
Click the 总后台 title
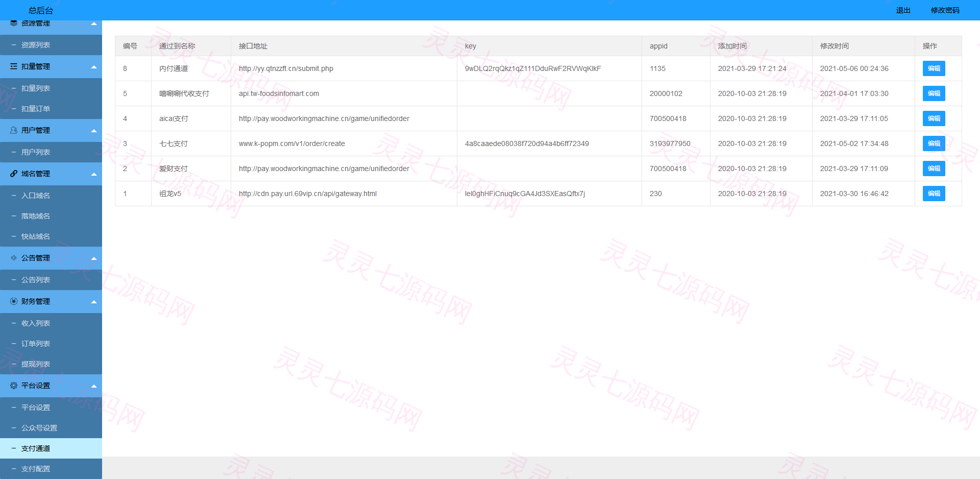click(x=41, y=10)
